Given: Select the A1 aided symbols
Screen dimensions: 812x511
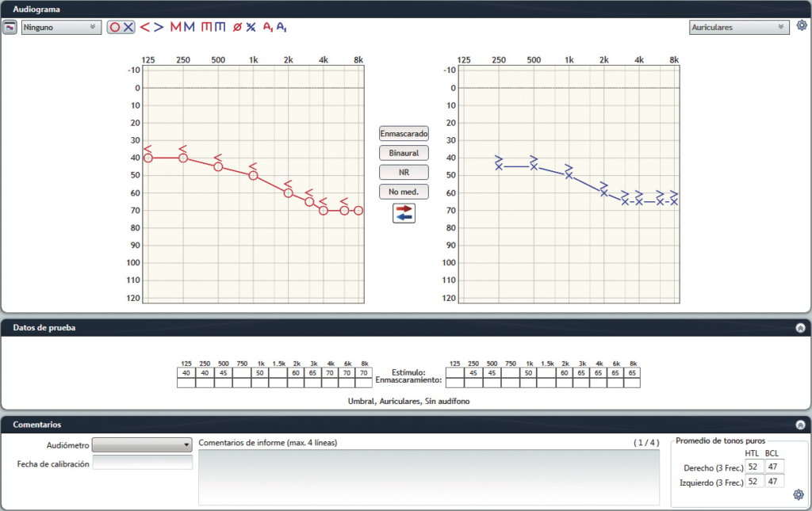Looking at the screenshot, I should (275, 27).
